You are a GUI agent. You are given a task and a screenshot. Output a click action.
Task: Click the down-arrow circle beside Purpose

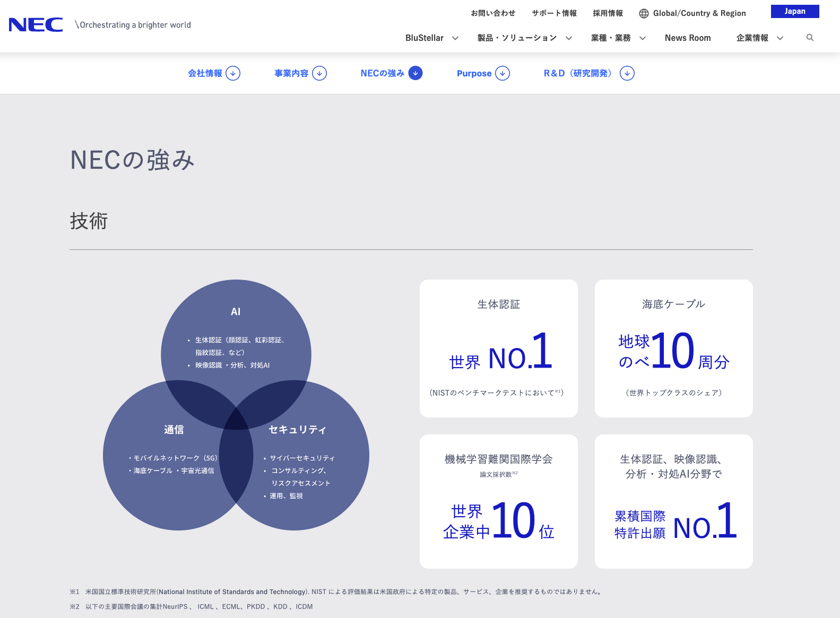coord(503,73)
